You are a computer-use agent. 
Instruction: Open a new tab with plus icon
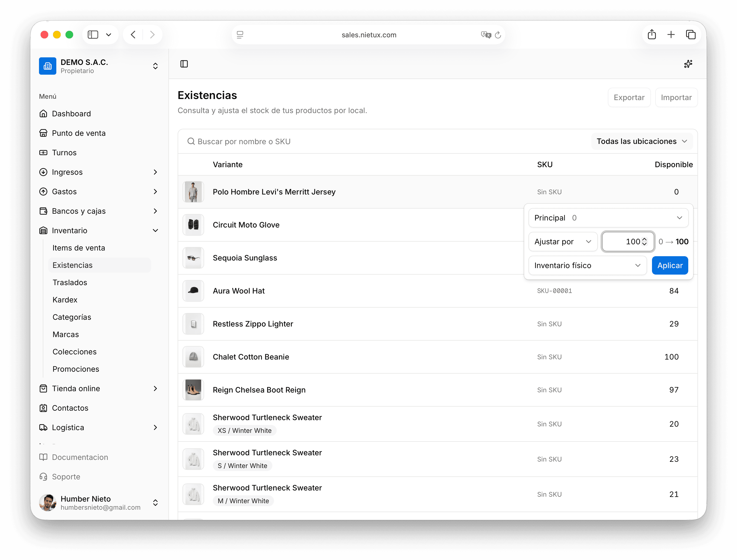click(671, 35)
